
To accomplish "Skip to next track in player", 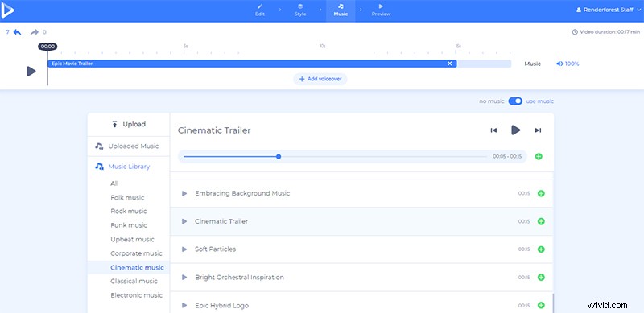I will tap(538, 130).
